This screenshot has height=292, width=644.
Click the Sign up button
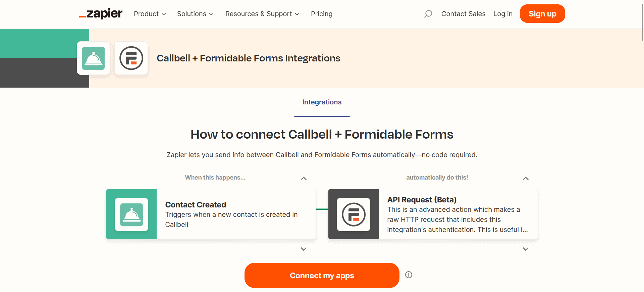pos(542,14)
